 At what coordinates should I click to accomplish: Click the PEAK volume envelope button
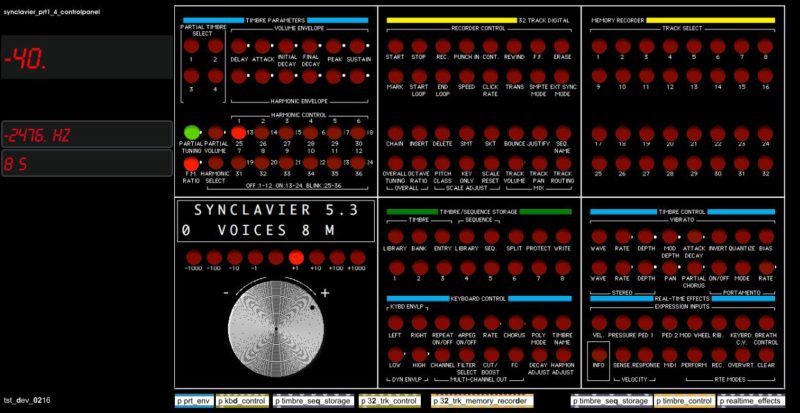click(x=334, y=46)
